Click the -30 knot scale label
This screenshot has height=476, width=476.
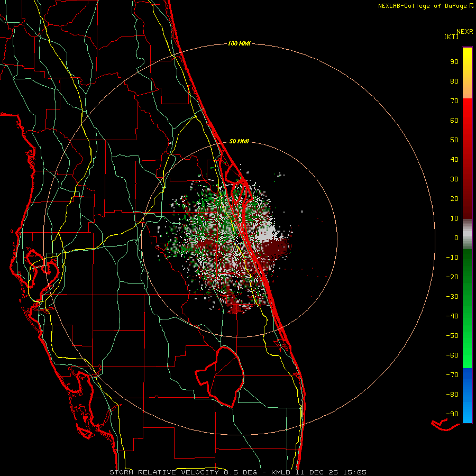click(452, 297)
